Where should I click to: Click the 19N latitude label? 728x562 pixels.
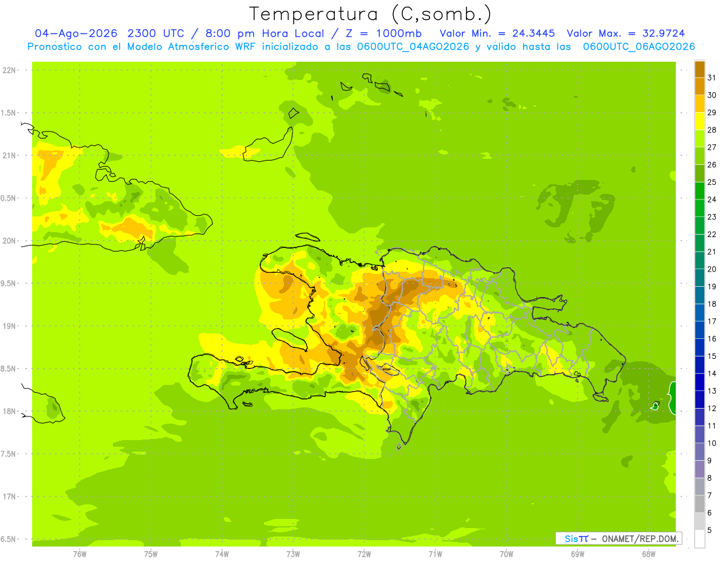coord(9,326)
